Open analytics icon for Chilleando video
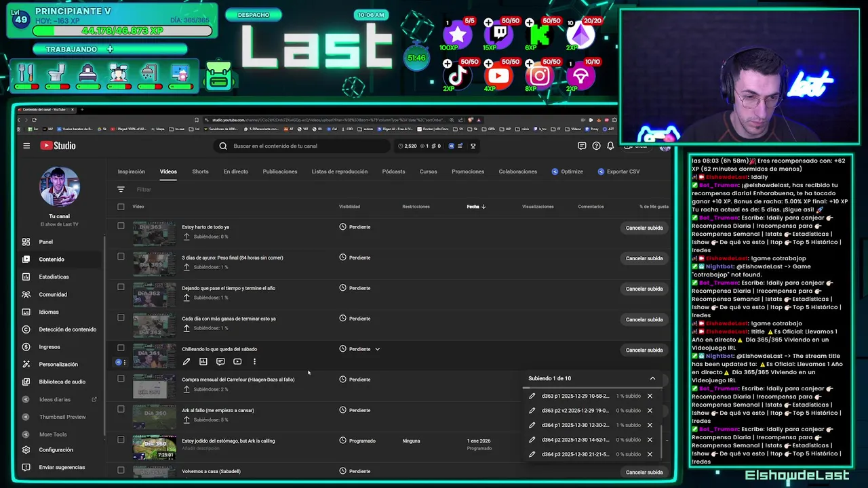 [x=203, y=362]
